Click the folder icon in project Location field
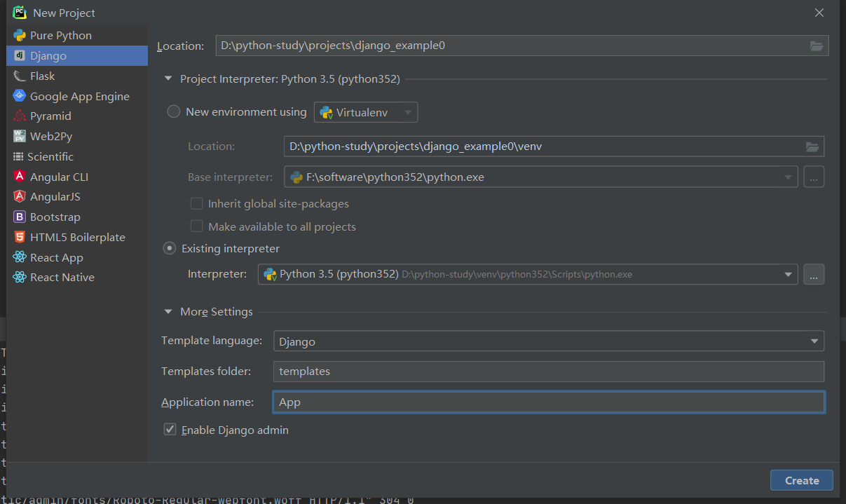Image resolution: width=846 pixels, height=504 pixels. tap(816, 46)
